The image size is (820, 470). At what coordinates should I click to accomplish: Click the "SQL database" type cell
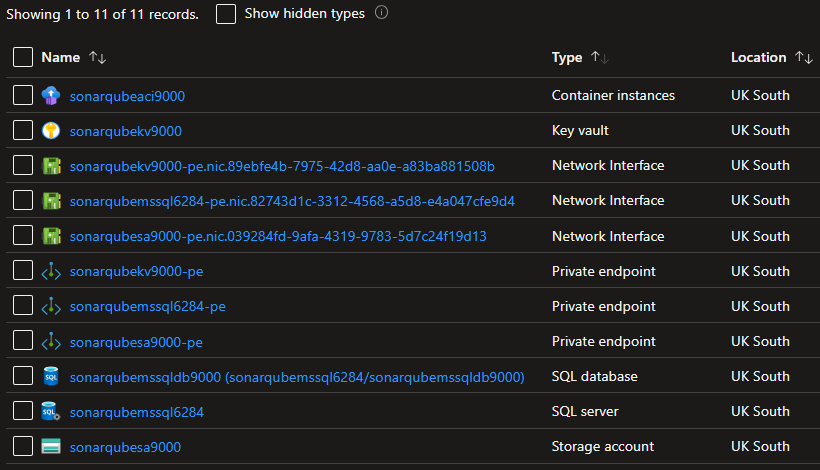595,376
